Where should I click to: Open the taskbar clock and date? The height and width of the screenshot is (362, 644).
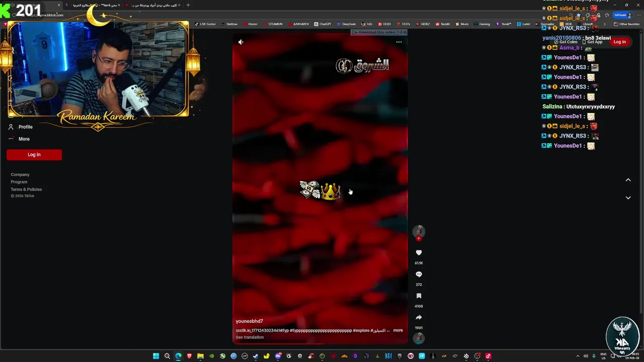632,356
